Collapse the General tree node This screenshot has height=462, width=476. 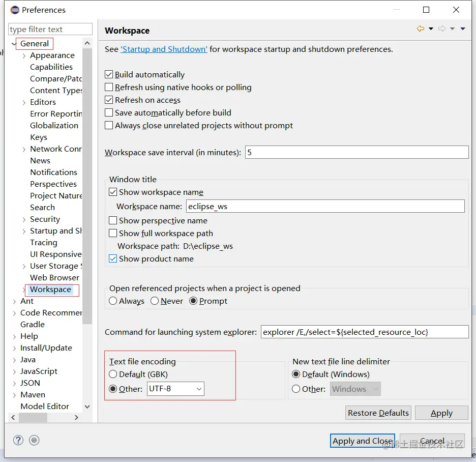(x=14, y=44)
